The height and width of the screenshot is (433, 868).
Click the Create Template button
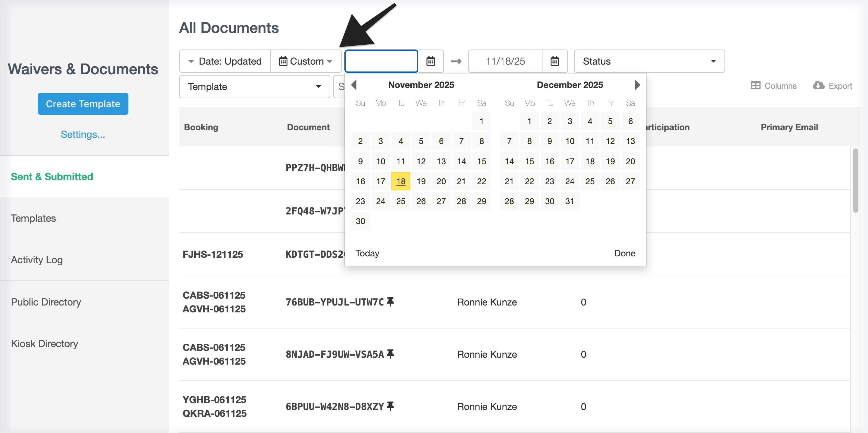pyautogui.click(x=83, y=104)
